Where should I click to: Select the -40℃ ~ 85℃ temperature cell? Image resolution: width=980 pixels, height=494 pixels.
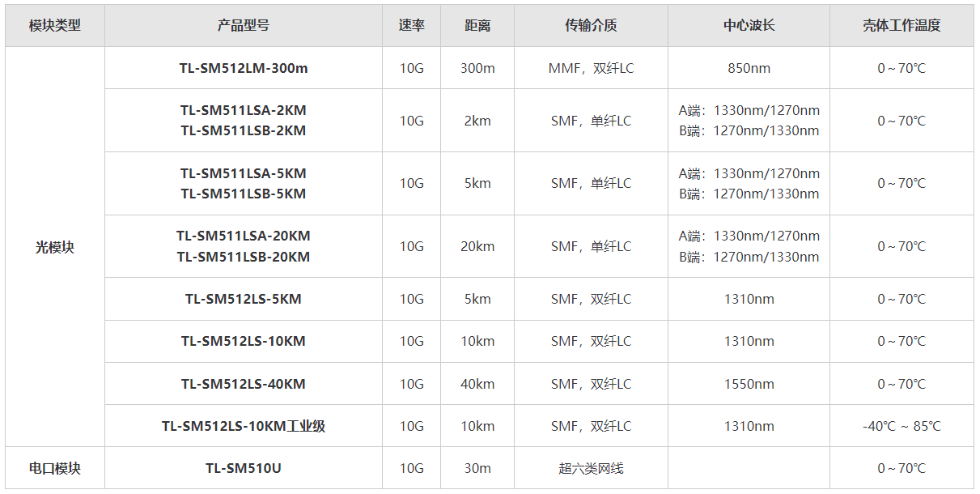point(902,426)
